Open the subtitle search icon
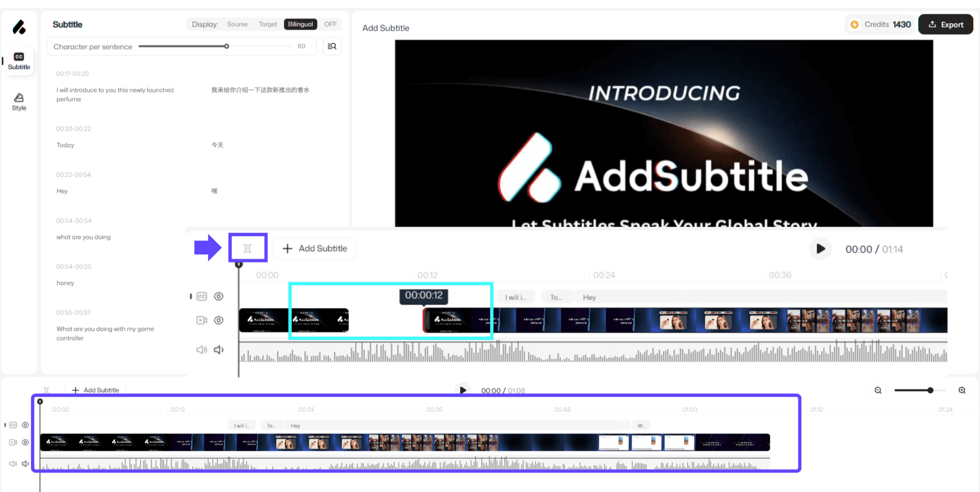The image size is (980, 492). point(332,46)
